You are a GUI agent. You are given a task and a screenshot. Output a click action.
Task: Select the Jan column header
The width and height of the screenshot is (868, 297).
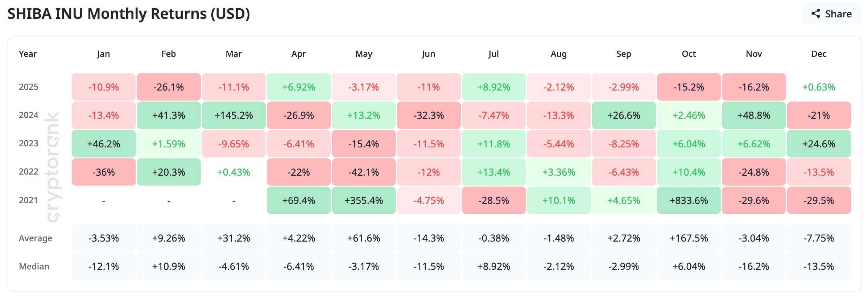103,54
